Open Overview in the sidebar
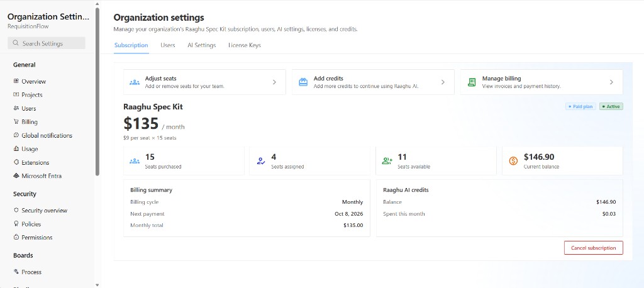This screenshot has width=644, height=288. 34,81
